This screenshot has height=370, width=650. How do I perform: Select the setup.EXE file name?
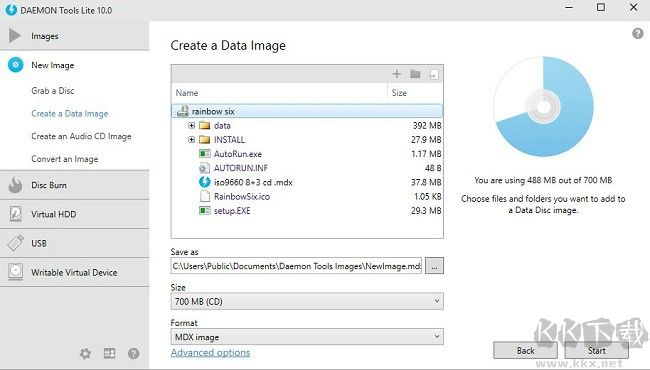click(232, 210)
